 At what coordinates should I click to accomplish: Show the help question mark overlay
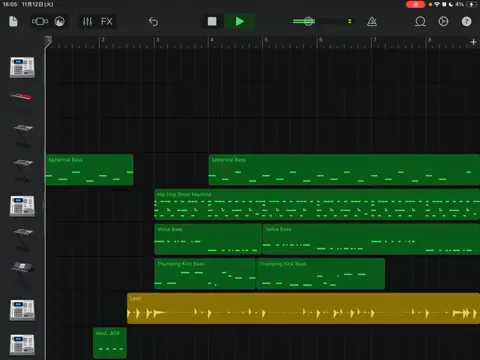[466, 22]
